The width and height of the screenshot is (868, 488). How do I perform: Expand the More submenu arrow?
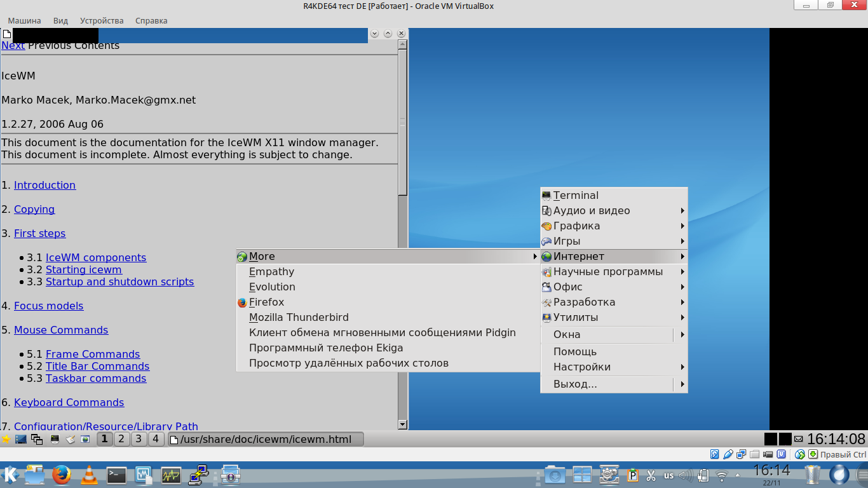pos(536,257)
